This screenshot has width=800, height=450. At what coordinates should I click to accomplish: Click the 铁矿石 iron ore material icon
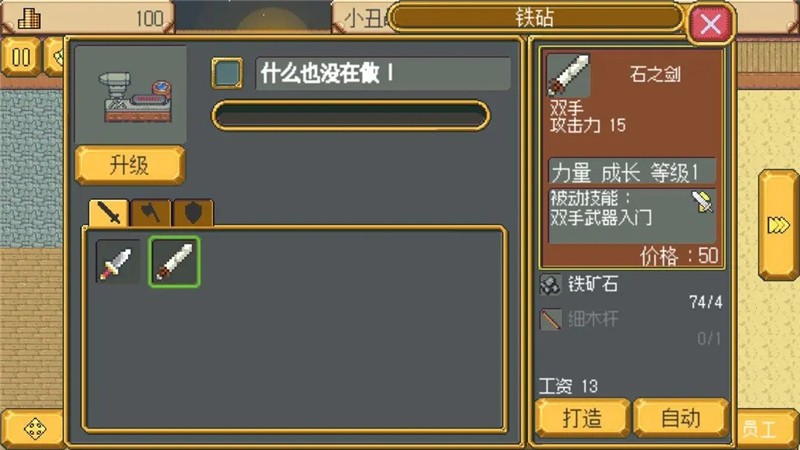[550, 285]
